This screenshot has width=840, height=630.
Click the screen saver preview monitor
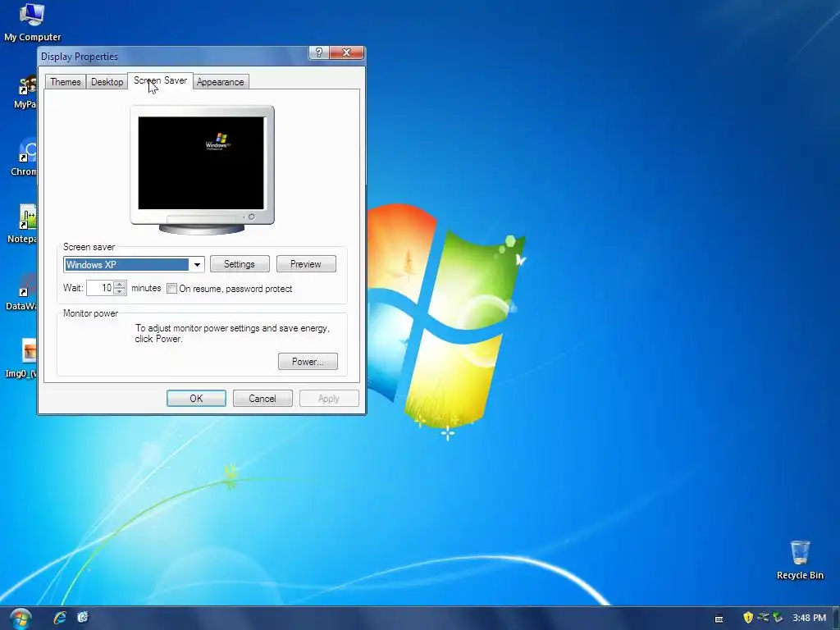pos(202,170)
